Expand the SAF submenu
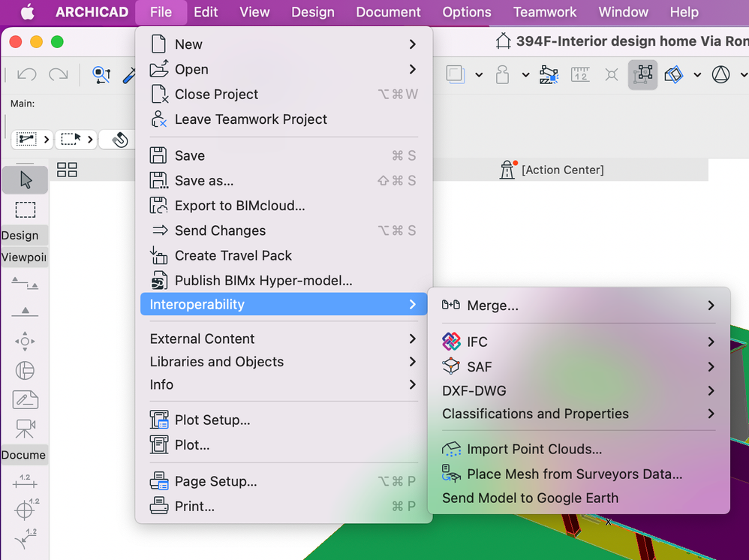 (579, 366)
